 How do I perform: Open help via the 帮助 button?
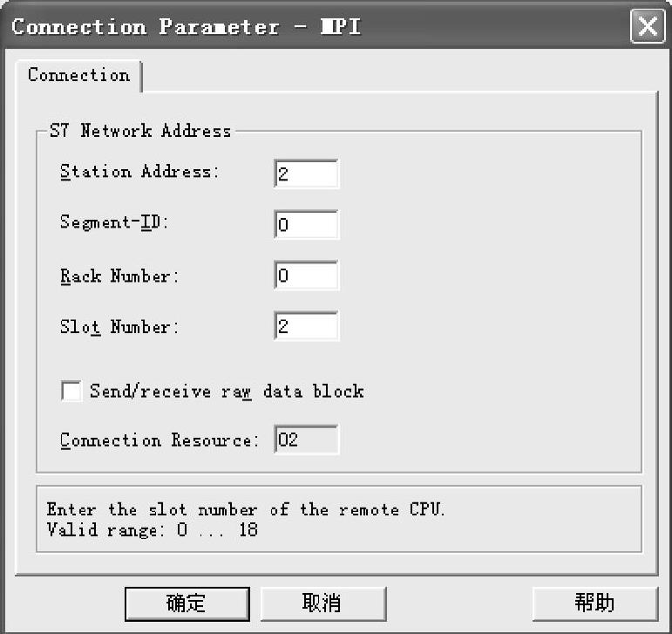point(594,603)
